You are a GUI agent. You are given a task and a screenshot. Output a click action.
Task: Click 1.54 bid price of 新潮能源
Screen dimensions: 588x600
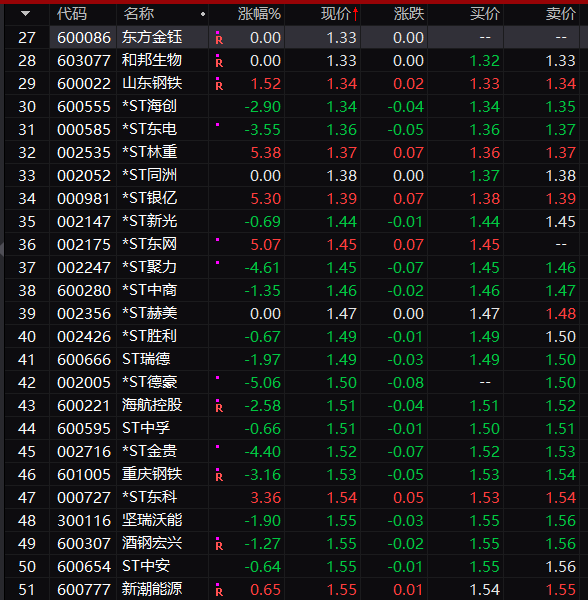(x=485, y=590)
